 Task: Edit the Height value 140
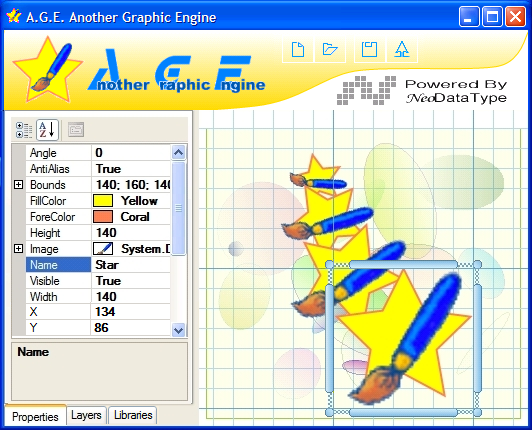pos(131,233)
